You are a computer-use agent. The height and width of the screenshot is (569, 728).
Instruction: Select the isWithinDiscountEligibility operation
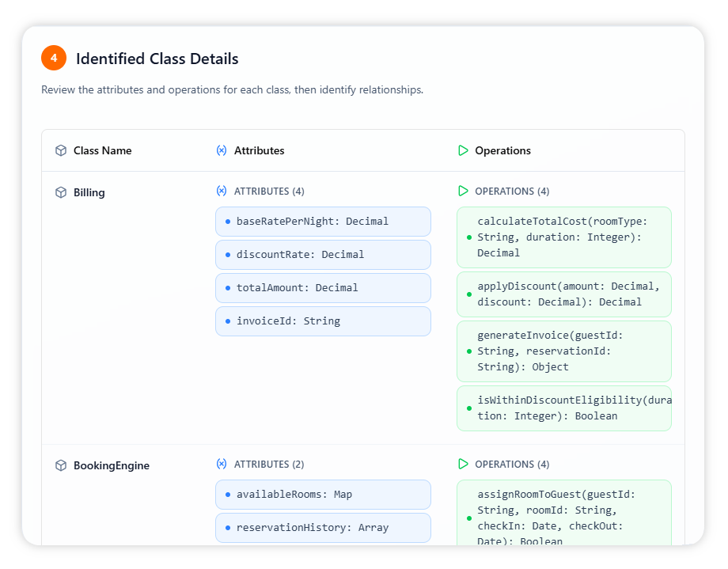pyautogui.click(x=563, y=408)
